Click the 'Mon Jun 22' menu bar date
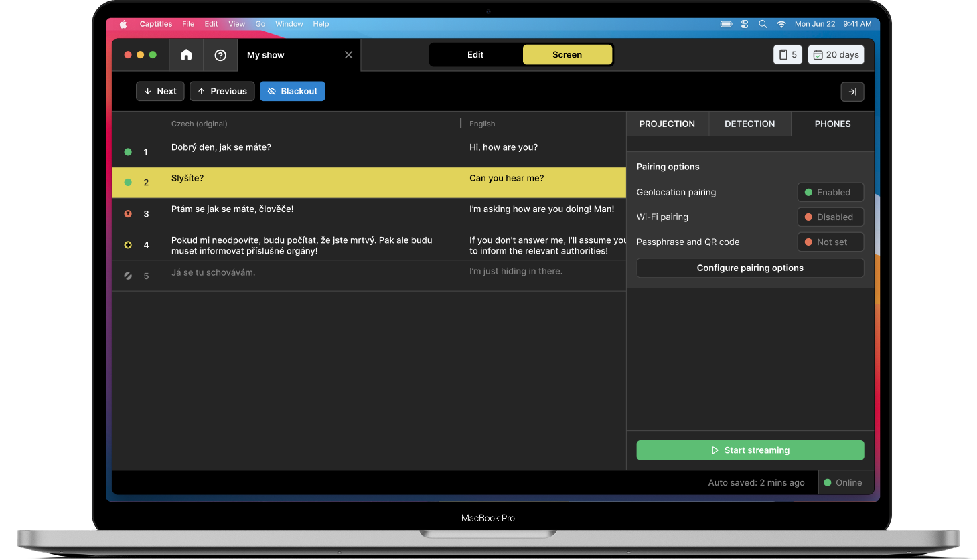This screenshot has width=977, height=560. coord(815,24)
